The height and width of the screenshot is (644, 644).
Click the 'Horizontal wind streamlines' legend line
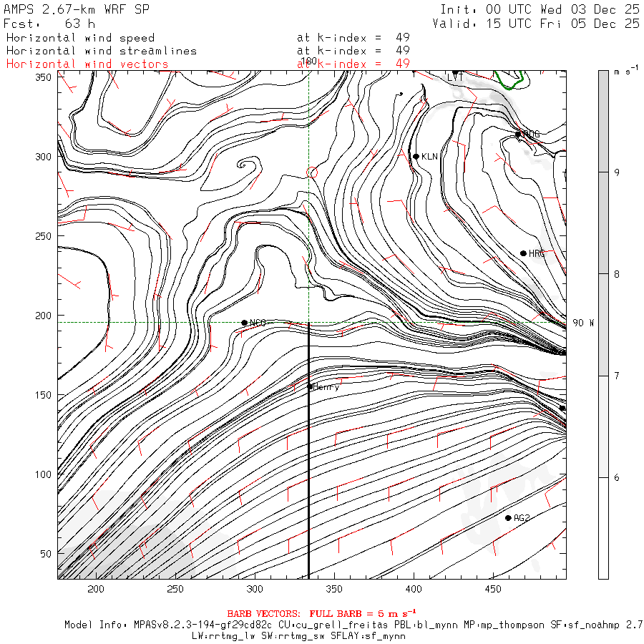tap(102, 51)
